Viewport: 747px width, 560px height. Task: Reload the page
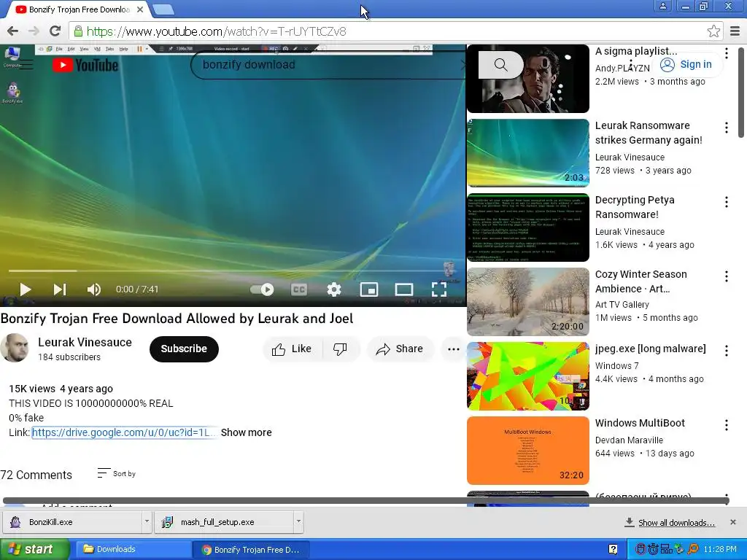(55, 31)
